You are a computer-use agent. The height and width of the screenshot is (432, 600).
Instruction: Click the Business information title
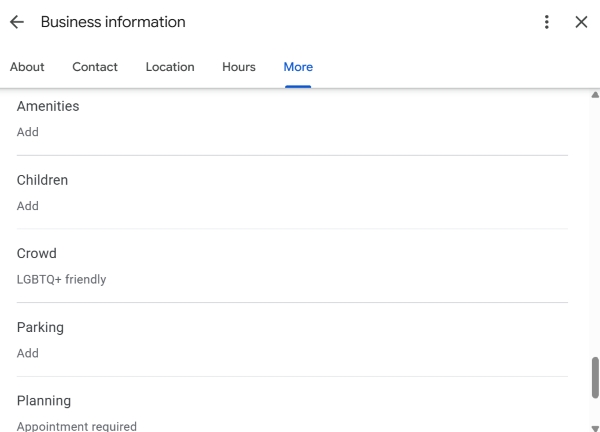(x=113, y=22)
